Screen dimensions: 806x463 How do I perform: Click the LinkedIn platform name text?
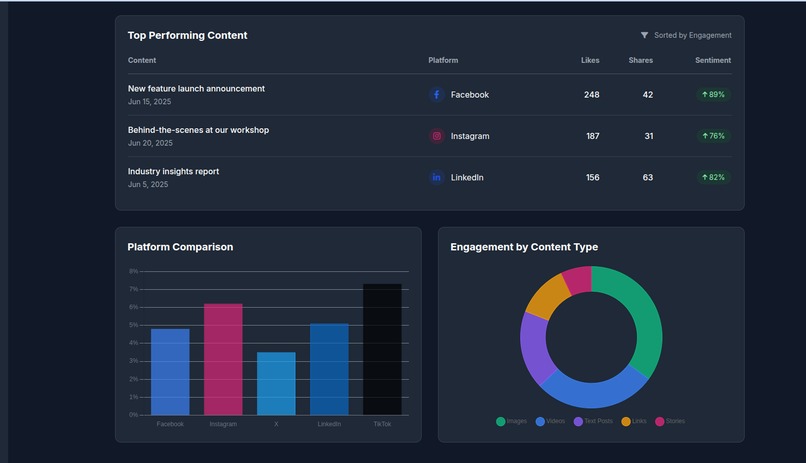pos(467,177)
